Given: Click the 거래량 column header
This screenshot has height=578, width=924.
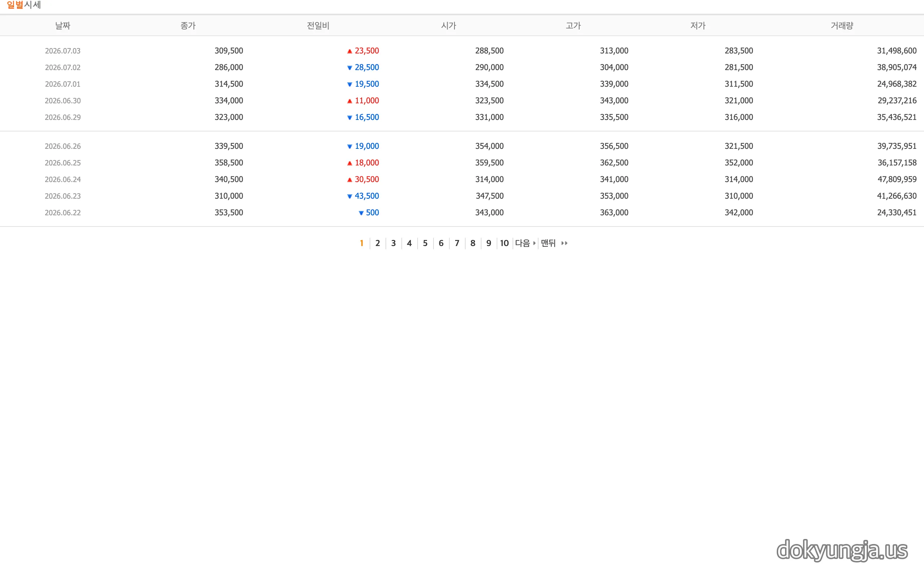Looking at the screenshot, I should [842, 26].
